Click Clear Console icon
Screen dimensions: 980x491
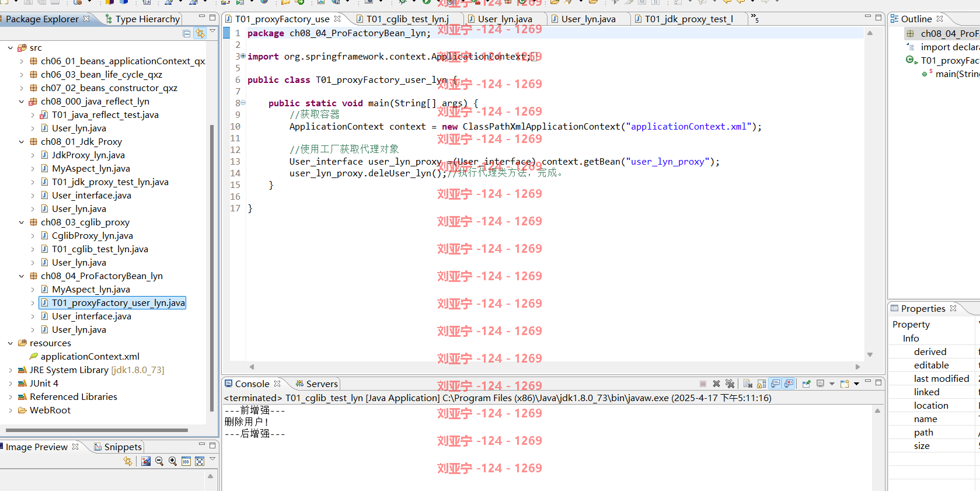(x=748, y=384)
